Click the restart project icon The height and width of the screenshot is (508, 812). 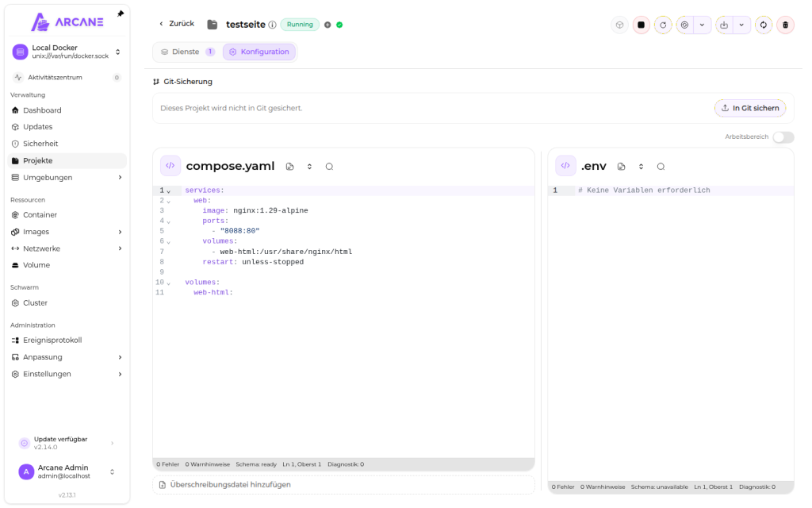[x=663, y=25]
